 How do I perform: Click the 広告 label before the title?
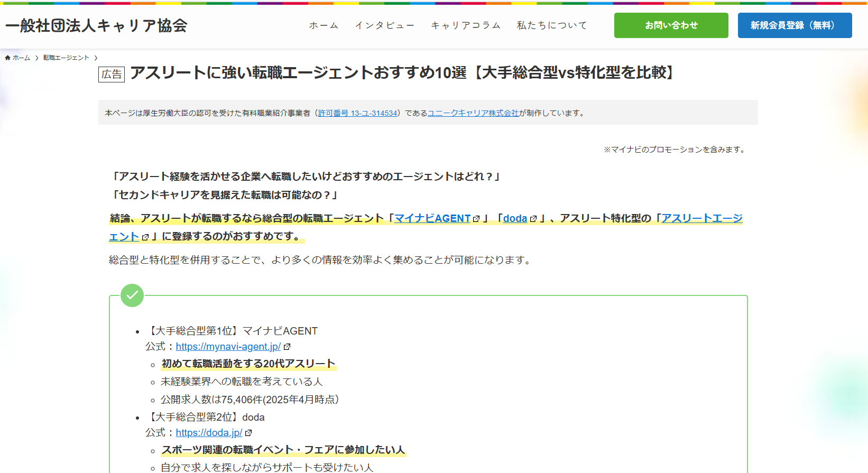click(112, 74)
